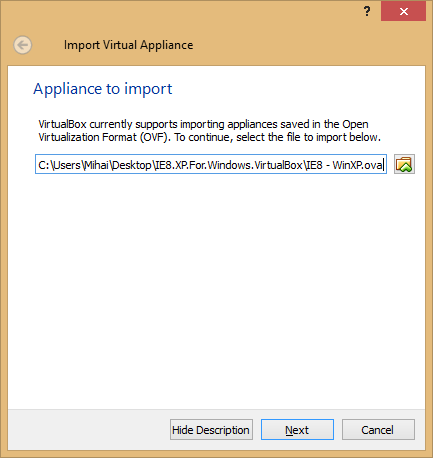
Task: Click the empty white wizard page area
Action: (217, 290)
